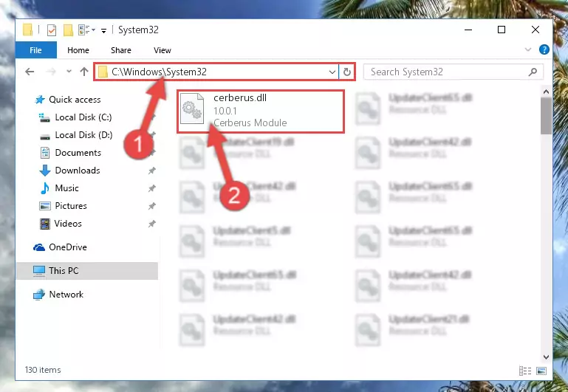
Task: Select Network in navigation pane
Action: coord(66,295)
